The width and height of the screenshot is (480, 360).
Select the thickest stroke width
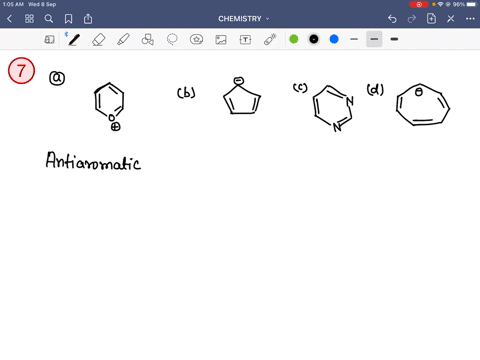(x=394, y=39)
